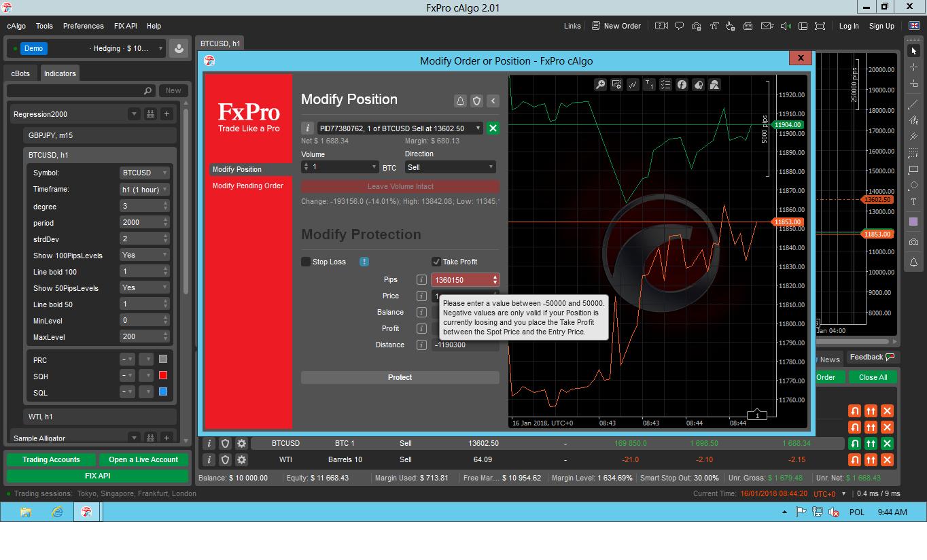
Task: Open the Tools menu
Action: (44, 26)
